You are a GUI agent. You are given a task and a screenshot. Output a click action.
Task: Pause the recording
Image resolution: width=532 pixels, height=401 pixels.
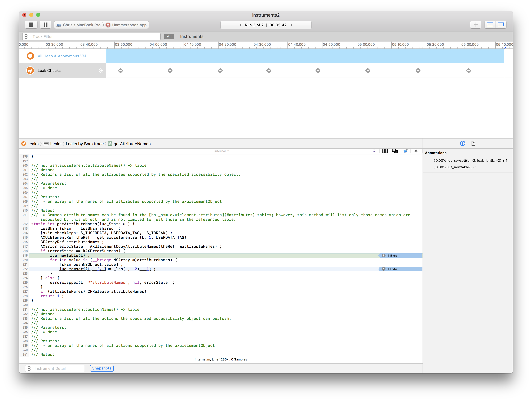pyautogui.click(x=45, y=25)
